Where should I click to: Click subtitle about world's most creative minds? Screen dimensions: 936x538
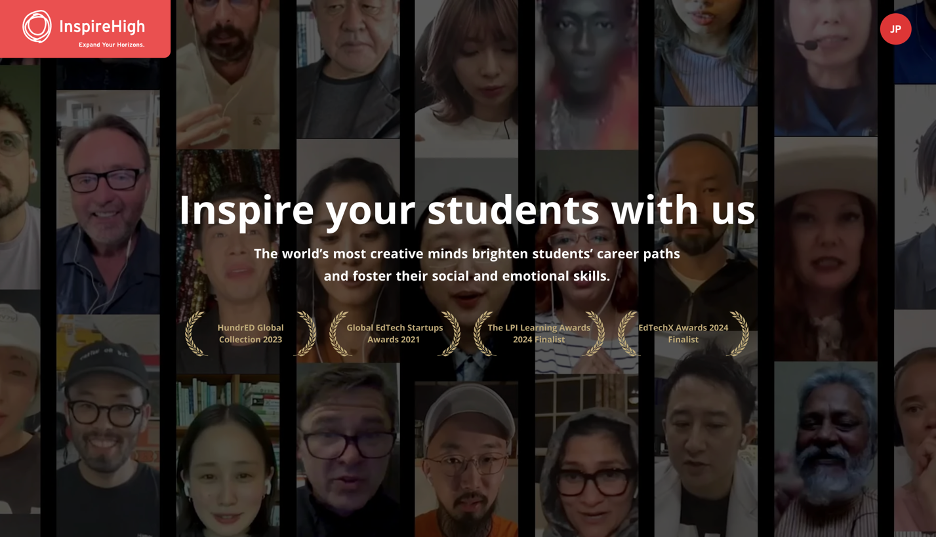coord(467,265)
